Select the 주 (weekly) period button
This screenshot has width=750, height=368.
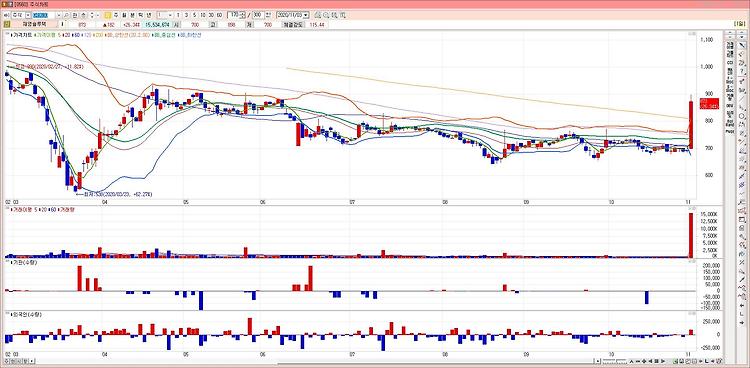click(116, 15)
